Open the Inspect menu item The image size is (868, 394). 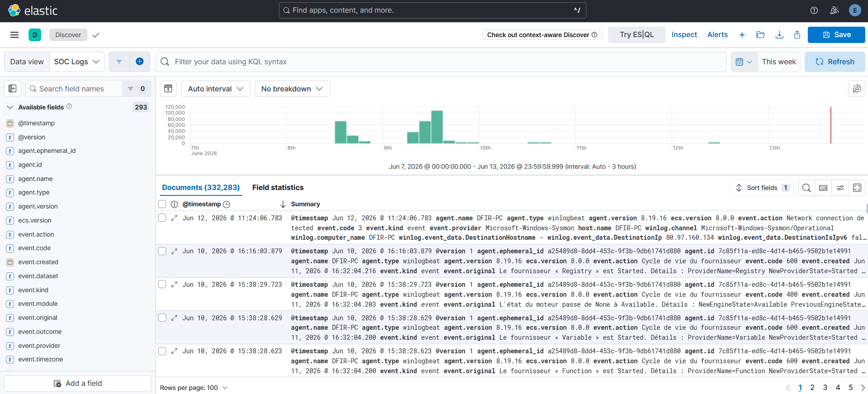click(x=684, y=35)
